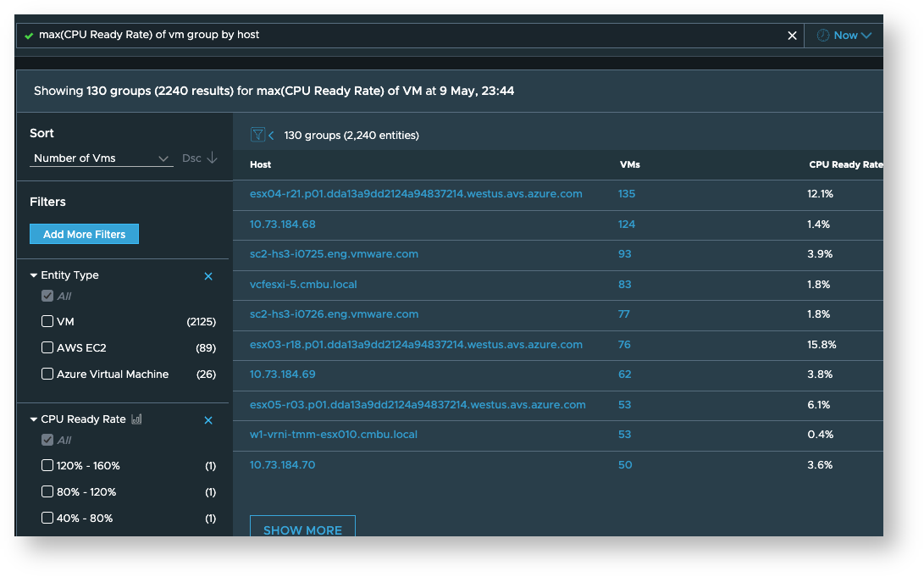The image size is (924, 577).
Task: Click the 12.1% CPU Ready Rate value
Action: 821,194
